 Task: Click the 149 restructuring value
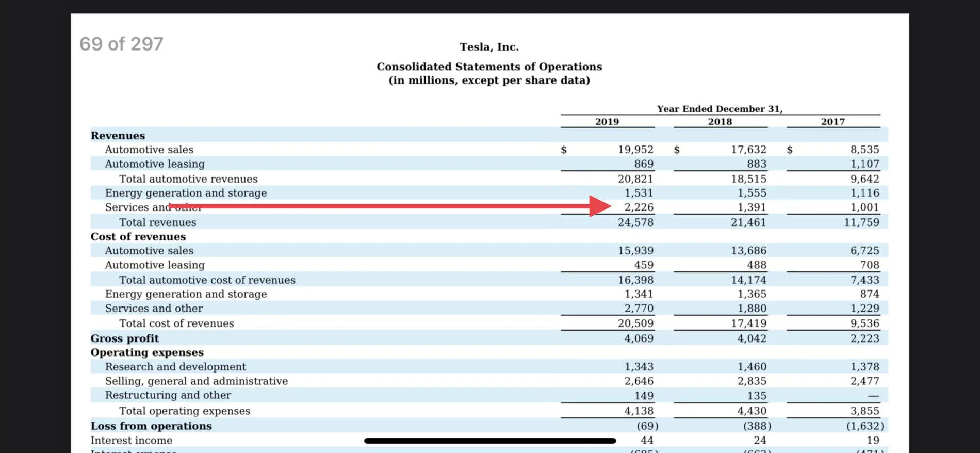(x=644, y=396)
